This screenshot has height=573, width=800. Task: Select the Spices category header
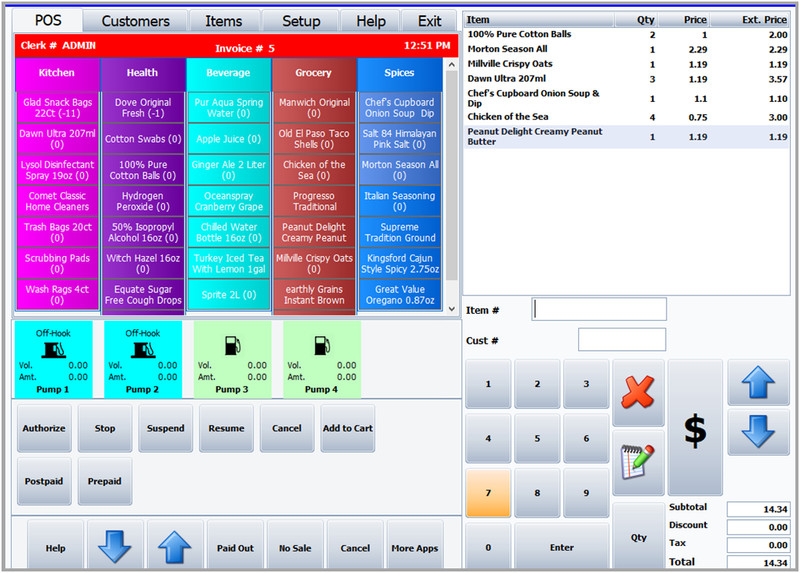[x=399, y=73]
